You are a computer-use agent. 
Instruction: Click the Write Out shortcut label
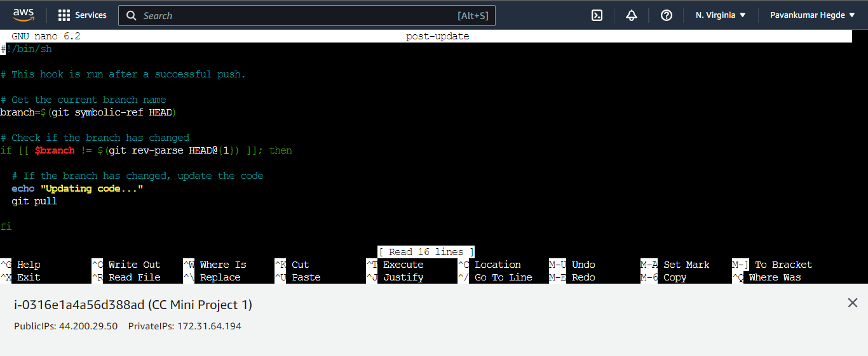coord(134,265)
